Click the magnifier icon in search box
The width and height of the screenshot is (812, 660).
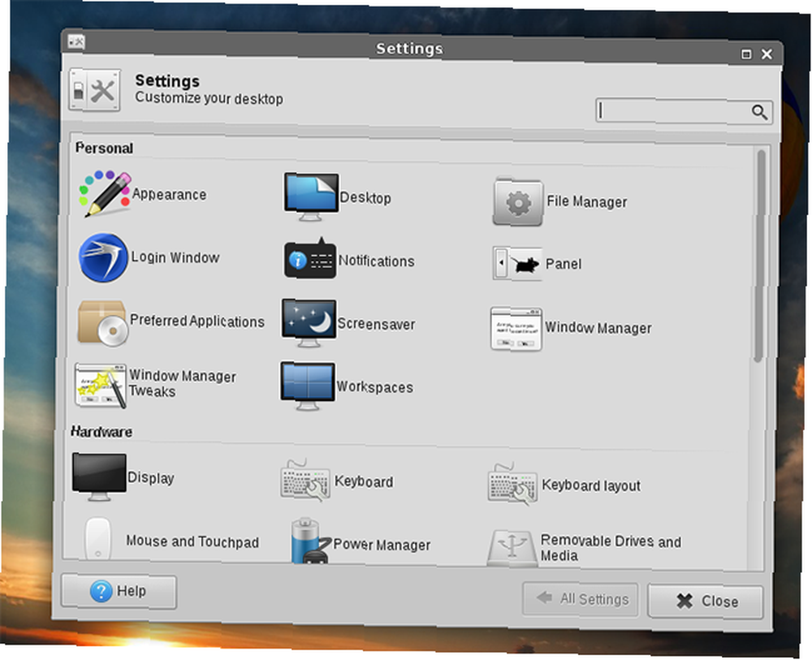click(x=759, y=112)
